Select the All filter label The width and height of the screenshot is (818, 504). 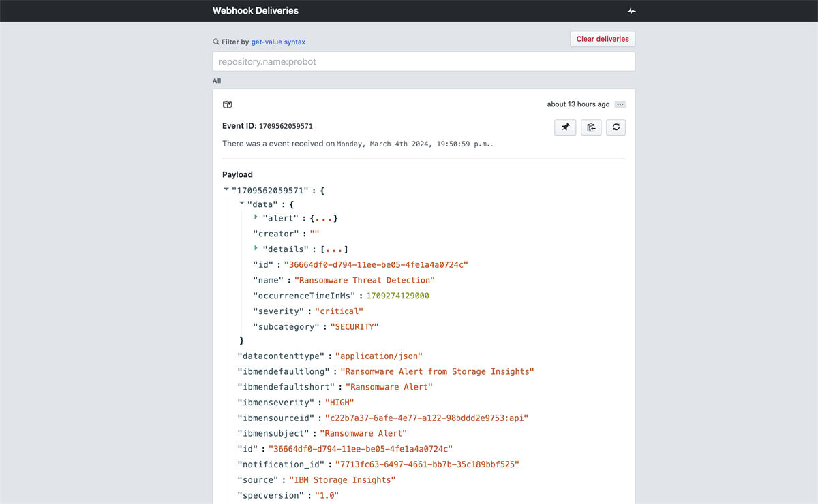[x=217, y=80]
